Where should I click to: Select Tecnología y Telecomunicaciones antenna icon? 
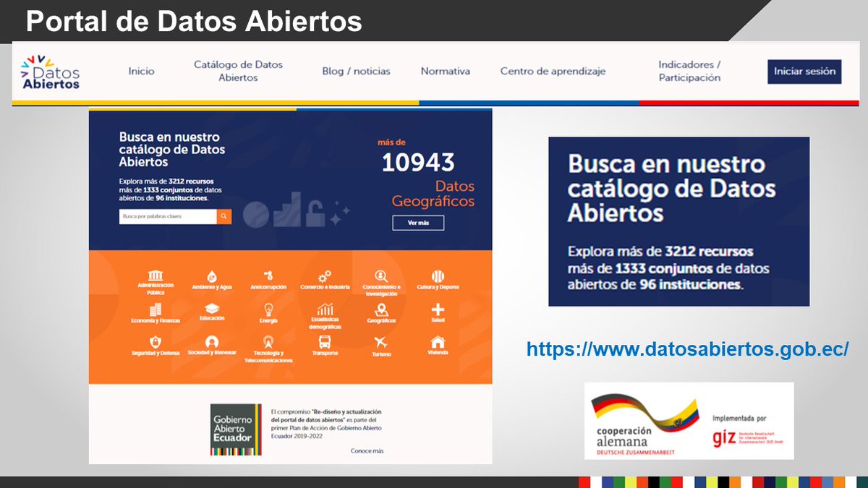[x=268, y=342]
